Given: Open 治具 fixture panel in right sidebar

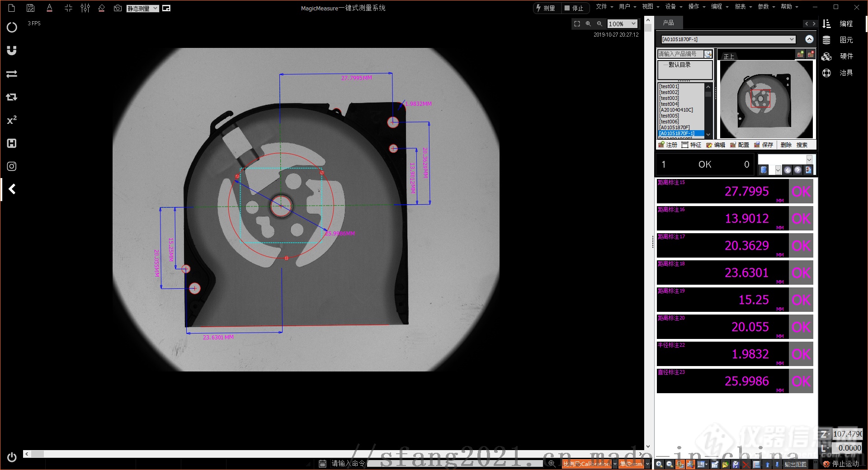Looking at the screenshot, I should point(839,73).
